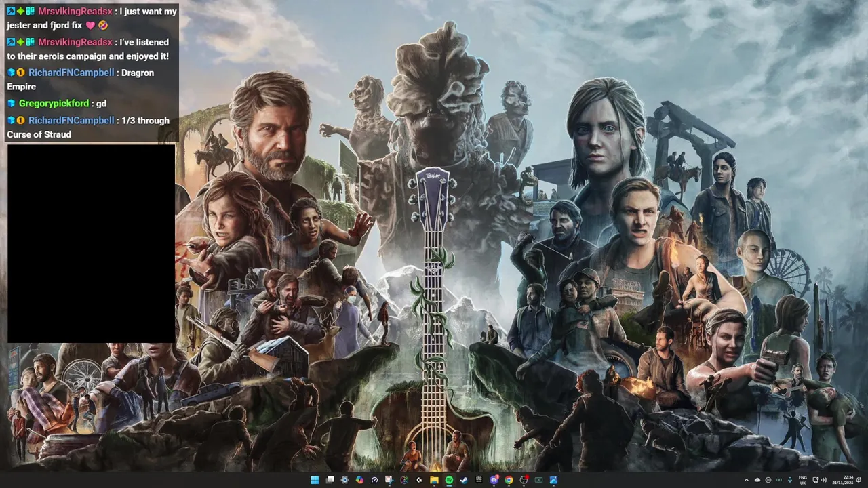Click Gregorypickford username in chat
Screen dimensions: 868x488
(x=54, y=103)
